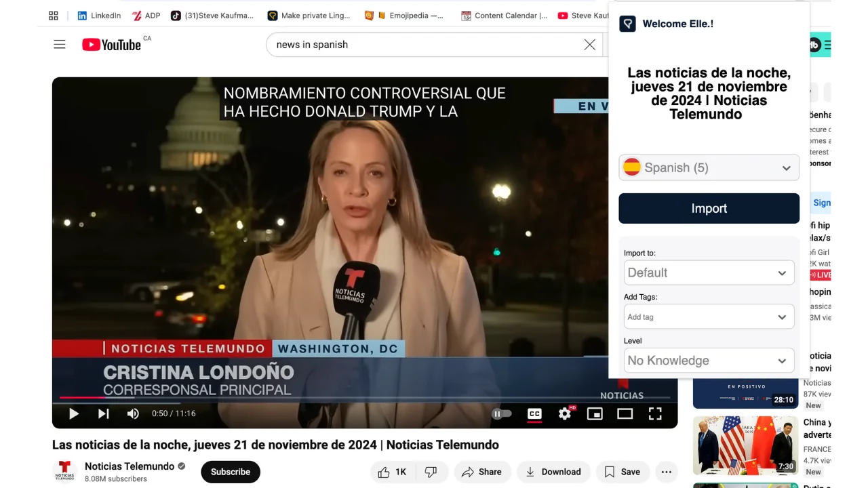Open Make private Ling bookmark
The image size is (868, 488).
[309, 16]
